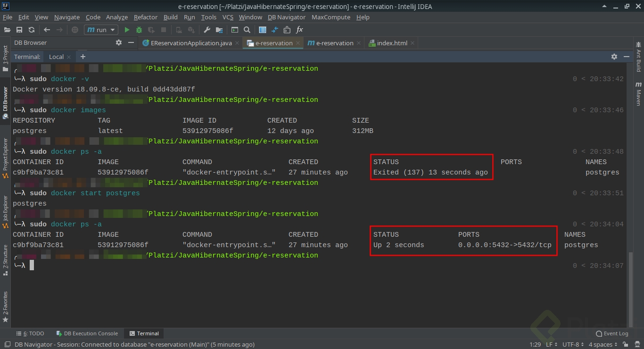The width and height of the screenshot is (644, 349).
Task: Open the Event Log
Action: (611, 333)
